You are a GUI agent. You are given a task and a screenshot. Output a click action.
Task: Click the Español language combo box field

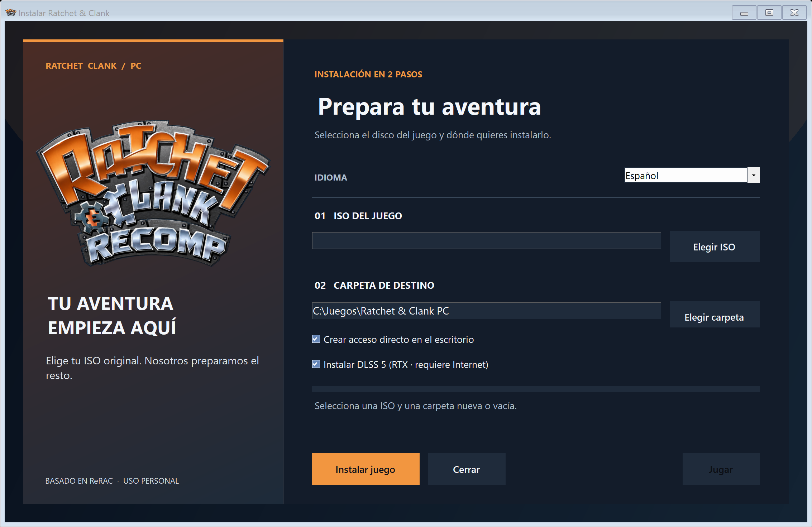click(x=686, y=175)
